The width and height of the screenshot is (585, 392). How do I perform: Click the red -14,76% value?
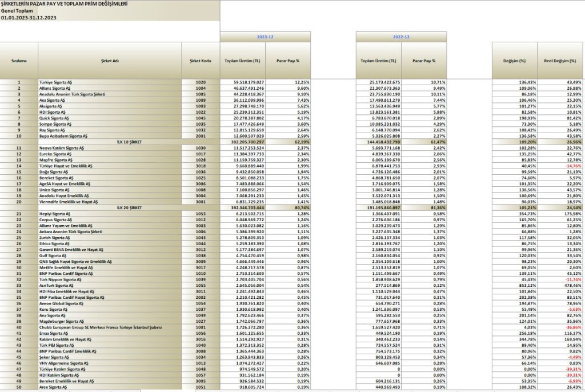click(x=573, y=166)
